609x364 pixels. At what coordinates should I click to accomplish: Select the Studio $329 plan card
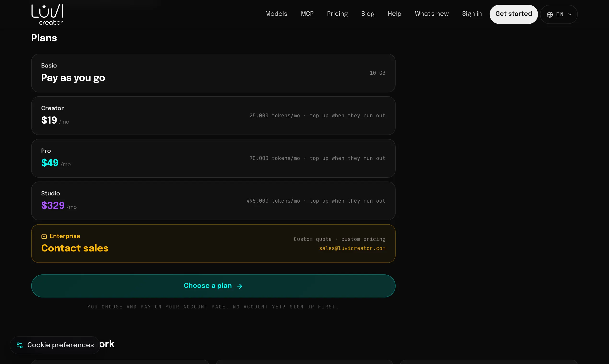213,201
